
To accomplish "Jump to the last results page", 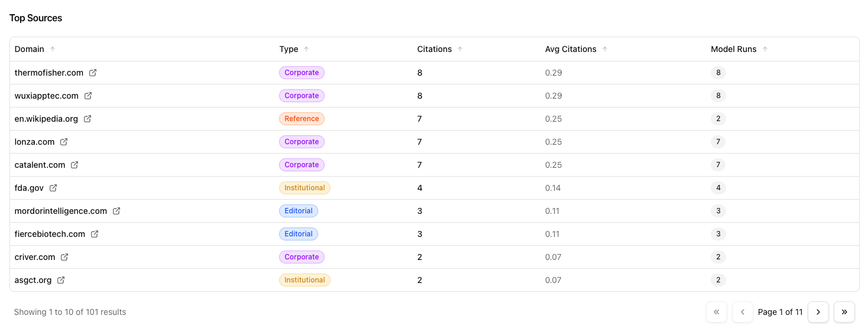I will pos(844,312).
